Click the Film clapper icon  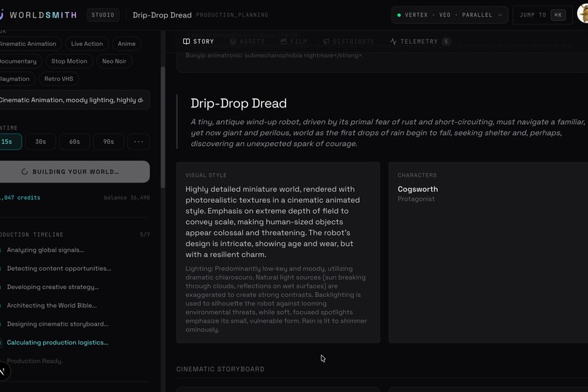point(284,42)
